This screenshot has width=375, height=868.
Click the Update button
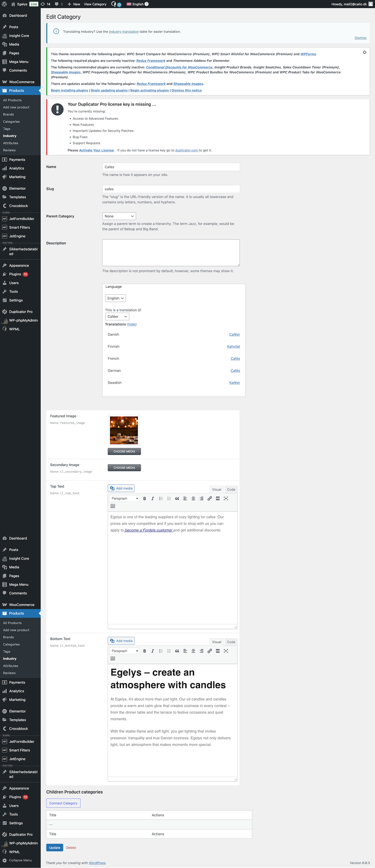tap(55, 848)
